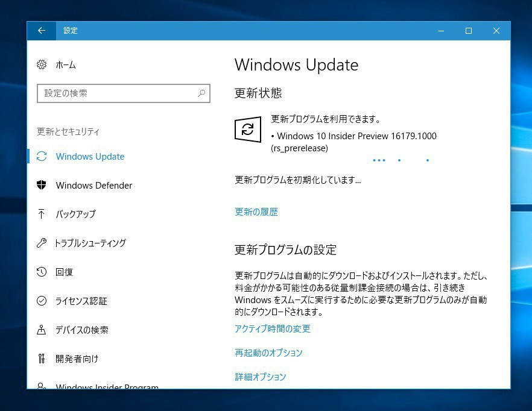532x411 pixels.
Task: Open ホーム gear icon
Action: point(42,64)
